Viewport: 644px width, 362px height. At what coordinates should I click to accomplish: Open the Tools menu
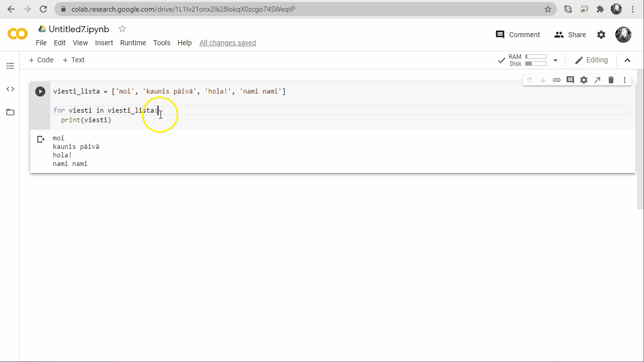[162, 43]
